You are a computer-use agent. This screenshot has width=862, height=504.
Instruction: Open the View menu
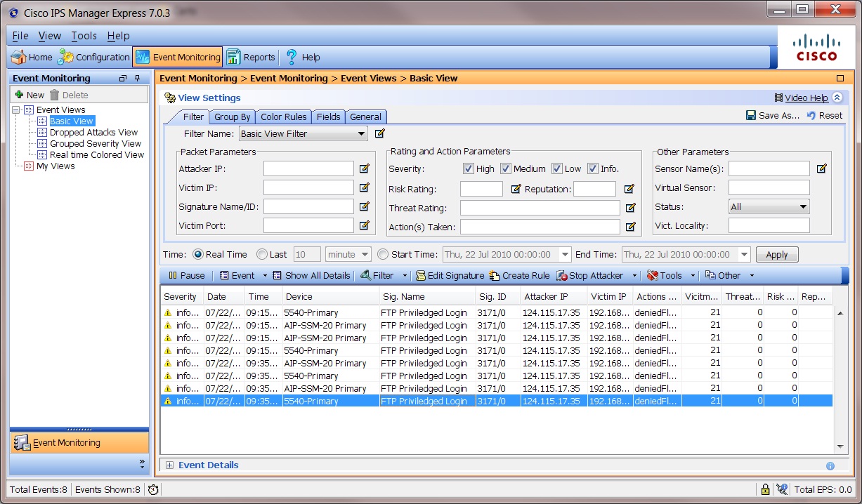(x=50, y=36)
